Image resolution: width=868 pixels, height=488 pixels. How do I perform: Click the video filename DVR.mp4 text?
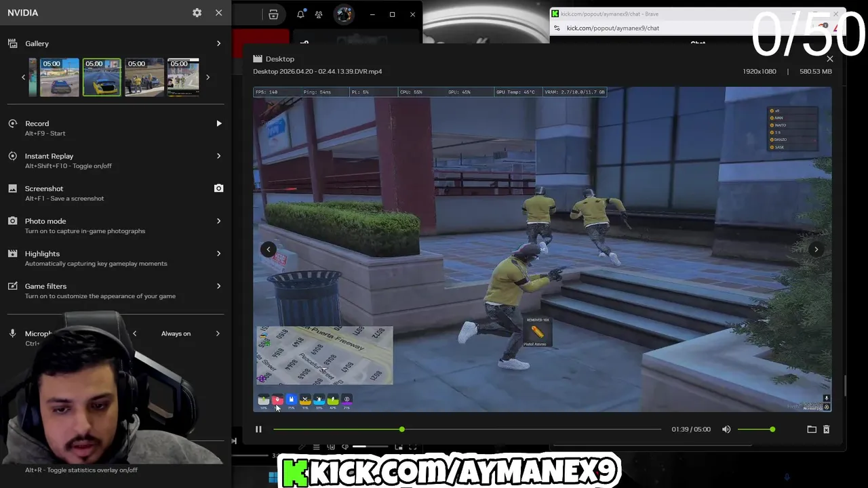click(317, 71)
